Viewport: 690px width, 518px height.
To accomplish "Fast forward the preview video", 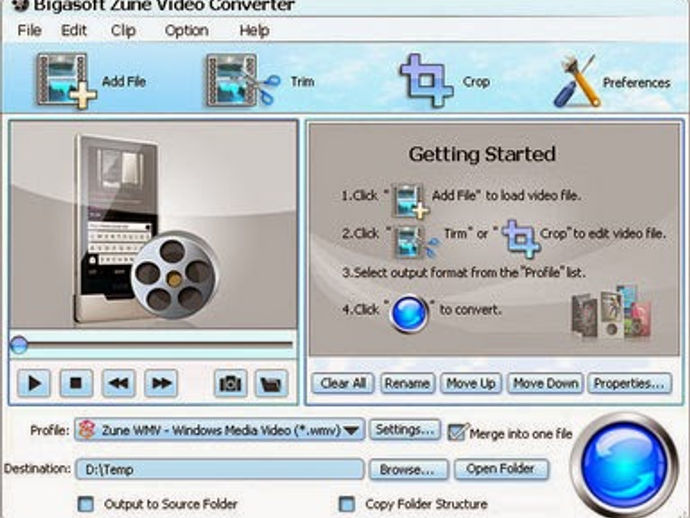I will click(161, 383).
